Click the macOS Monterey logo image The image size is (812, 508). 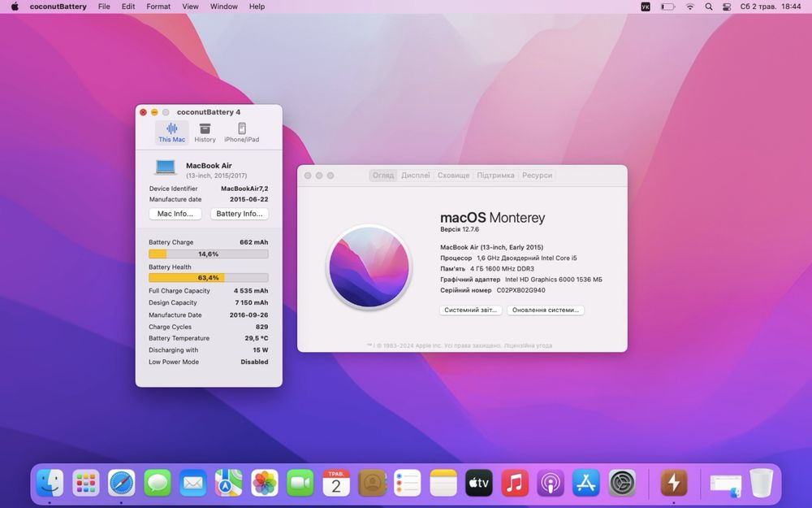(369, 267)
